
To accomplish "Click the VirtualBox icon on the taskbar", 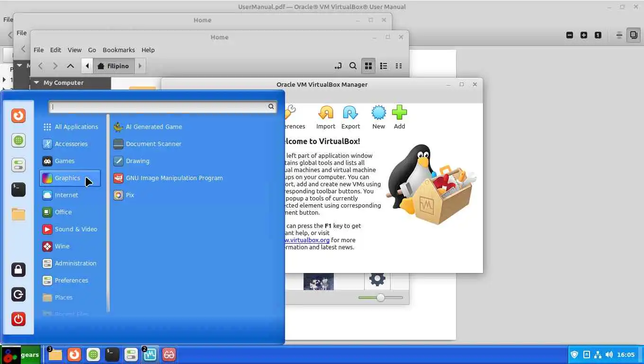I will pos(150,355).
